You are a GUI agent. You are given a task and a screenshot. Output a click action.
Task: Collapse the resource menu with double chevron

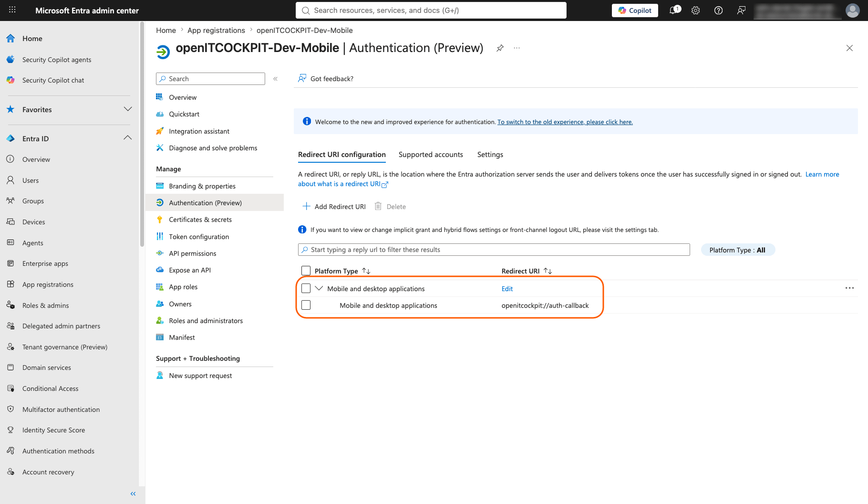(x=275, y=79)
